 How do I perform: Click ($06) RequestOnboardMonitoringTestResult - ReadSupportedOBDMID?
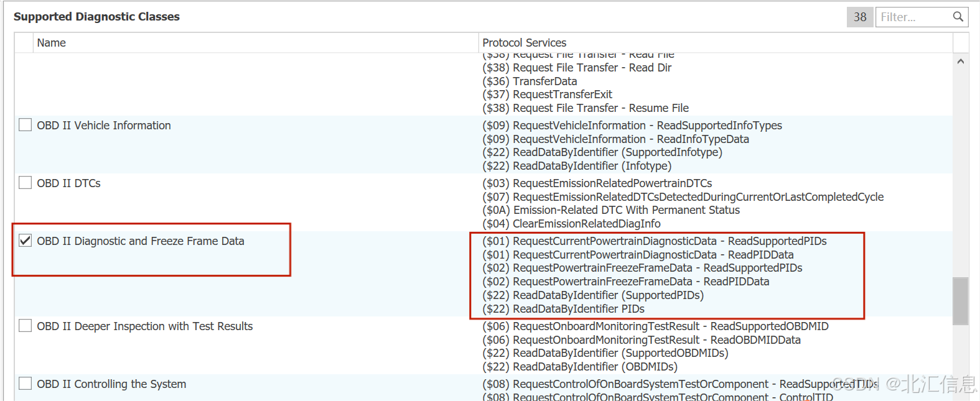point(655,326)
